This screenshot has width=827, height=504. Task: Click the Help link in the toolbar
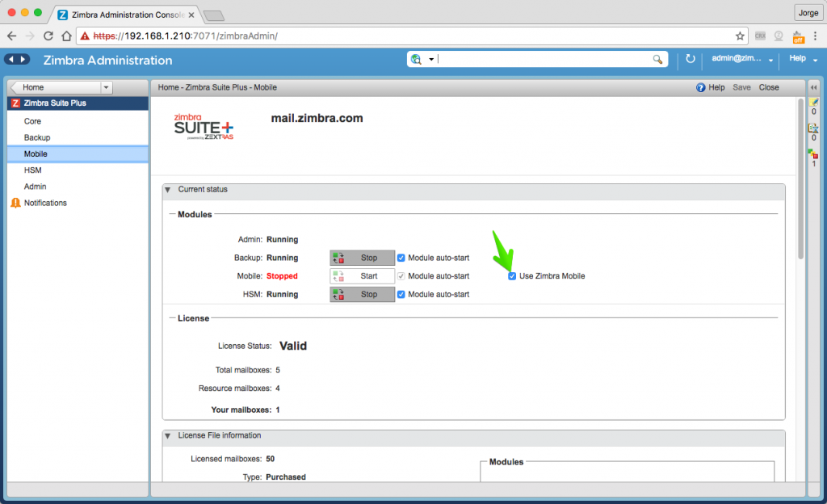pyautogui.click(x=716, y=87)
